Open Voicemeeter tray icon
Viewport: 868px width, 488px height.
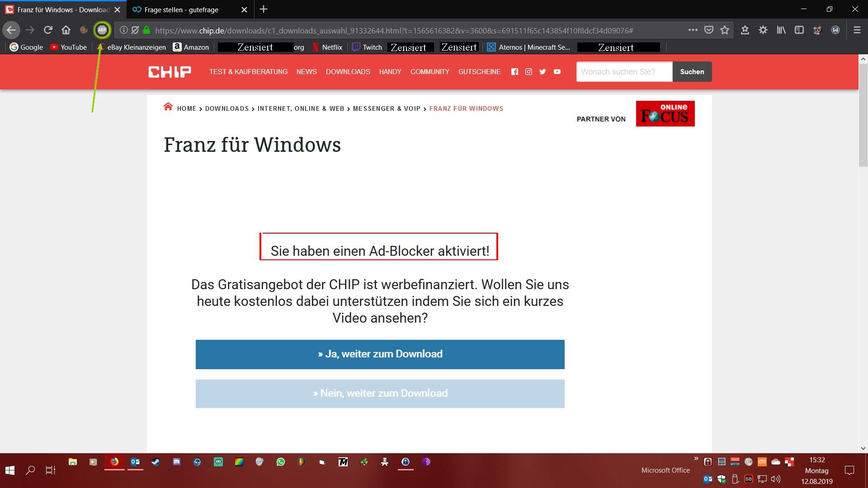(x=735, y=462)
